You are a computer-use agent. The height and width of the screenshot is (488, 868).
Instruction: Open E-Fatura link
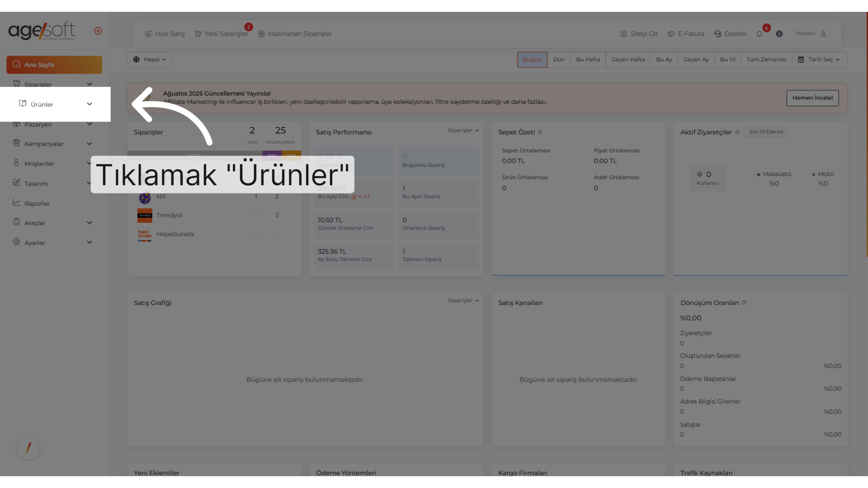coord(686,34)
